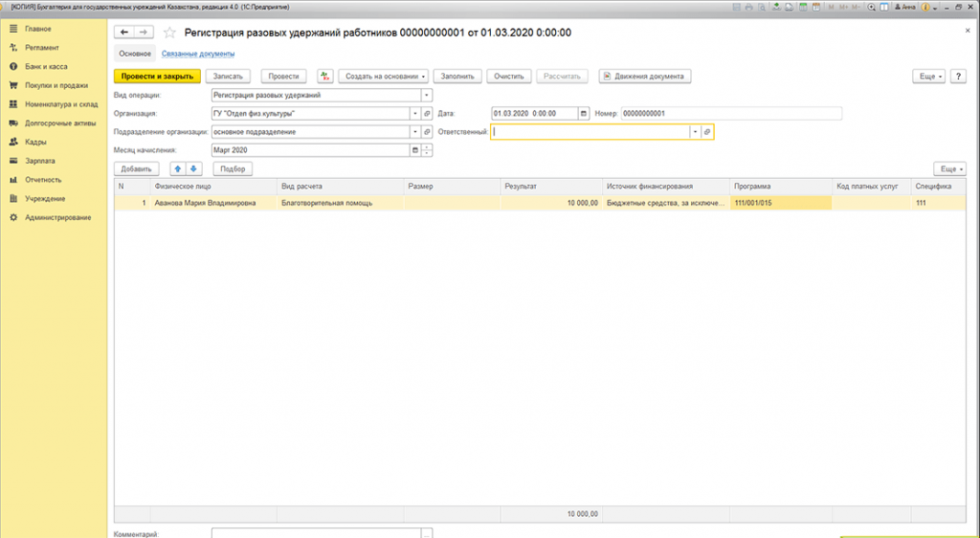Open the Банк и касса section
The width and height of the screenshot is (980, 538).
(x=46, y=66)
